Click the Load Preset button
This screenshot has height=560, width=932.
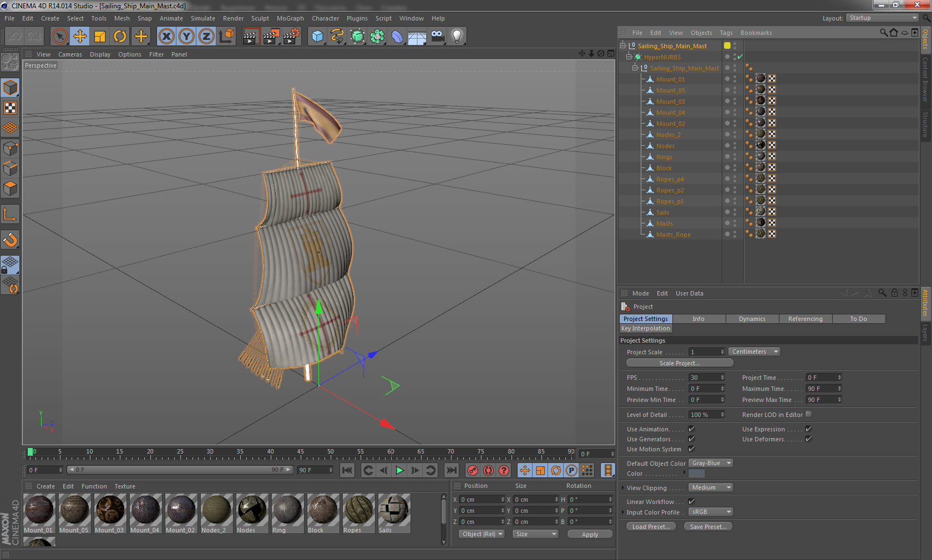[x=651, y=527]
